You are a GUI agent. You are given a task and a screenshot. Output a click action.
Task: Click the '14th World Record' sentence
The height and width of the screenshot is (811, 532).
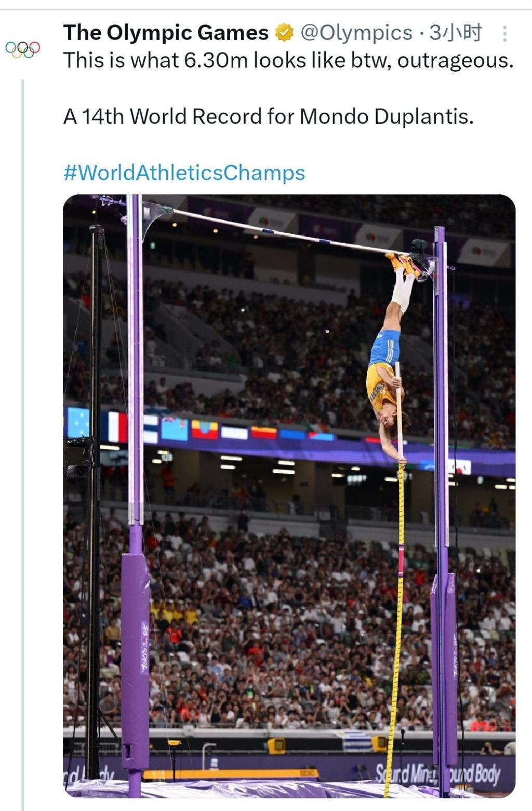point(268,116)
